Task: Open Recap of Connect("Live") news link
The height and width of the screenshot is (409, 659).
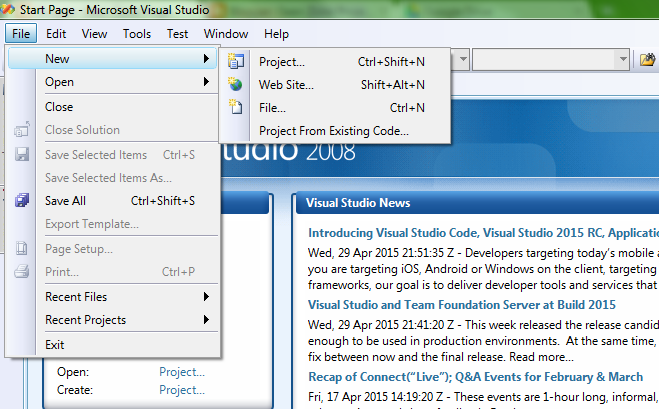Action: click(x=475, y=377)
